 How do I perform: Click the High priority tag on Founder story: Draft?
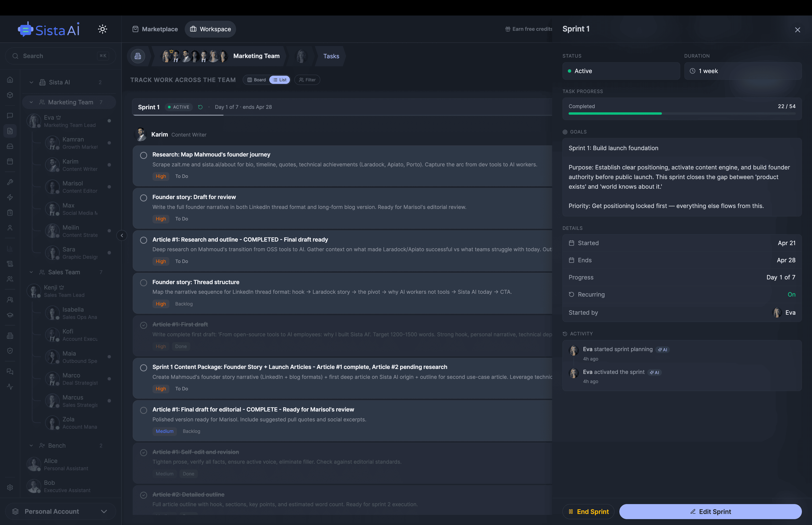point(161,219)
